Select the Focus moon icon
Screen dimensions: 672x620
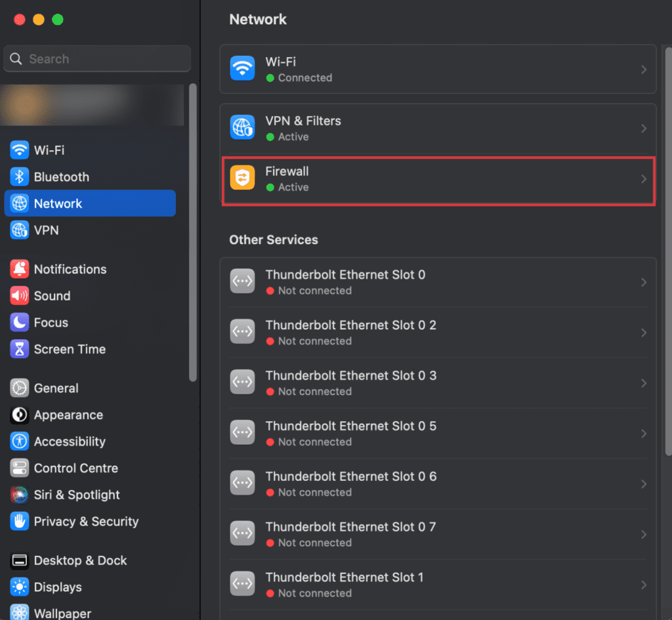18,322
